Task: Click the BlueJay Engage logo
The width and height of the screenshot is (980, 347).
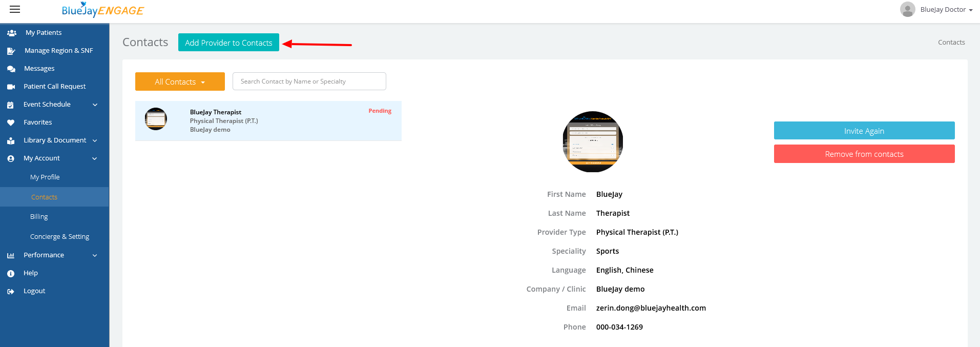Action: pyautogui.click(x=102, y=10)
